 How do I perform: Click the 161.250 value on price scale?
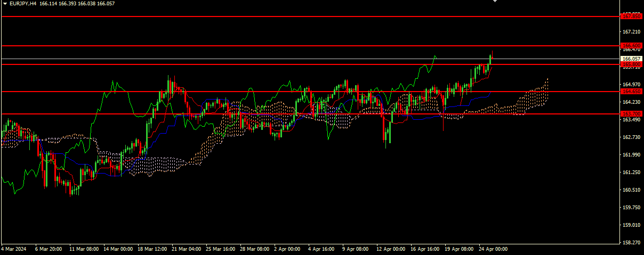(x=631, y=172)
